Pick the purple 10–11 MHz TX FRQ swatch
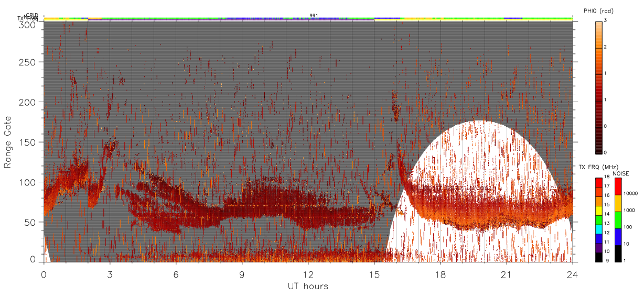Viewport: 644px width, 297px height. tap(599, 248)
